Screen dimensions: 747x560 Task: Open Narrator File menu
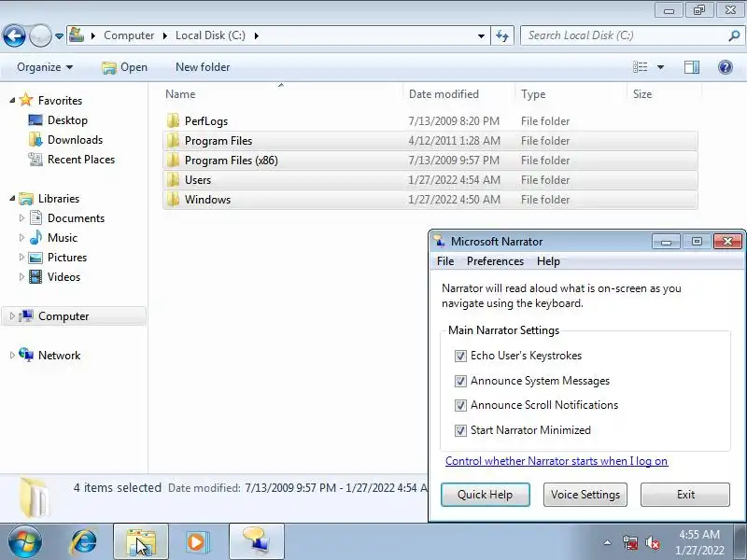click(445, 261)
